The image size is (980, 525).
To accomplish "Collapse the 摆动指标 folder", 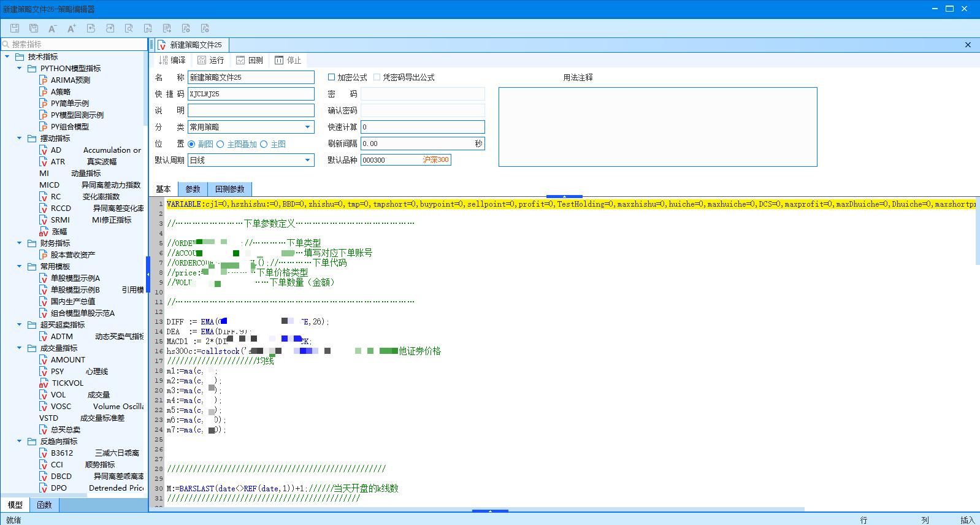I will pyautogui.click(x=19, y=138).
